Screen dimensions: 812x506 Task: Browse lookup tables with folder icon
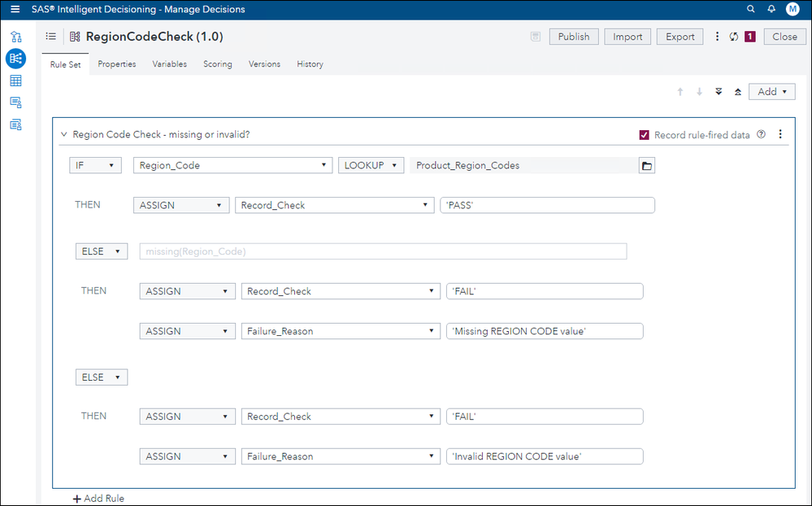click(647, 166)
